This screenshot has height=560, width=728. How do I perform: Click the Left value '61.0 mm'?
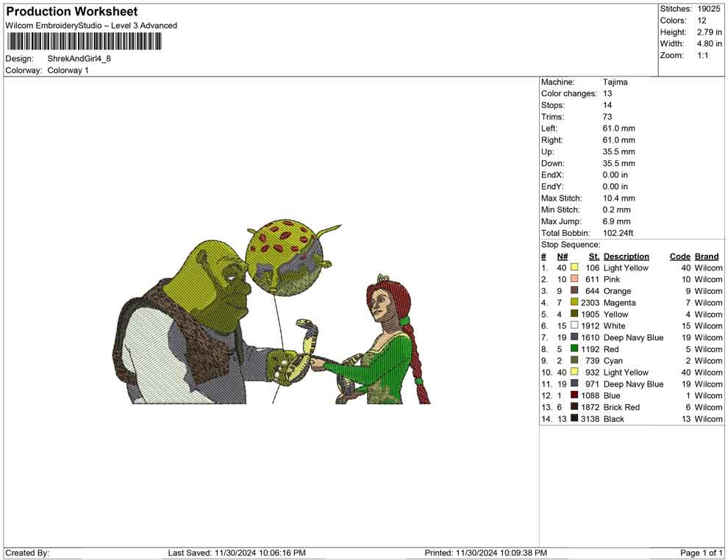[619, 129]
